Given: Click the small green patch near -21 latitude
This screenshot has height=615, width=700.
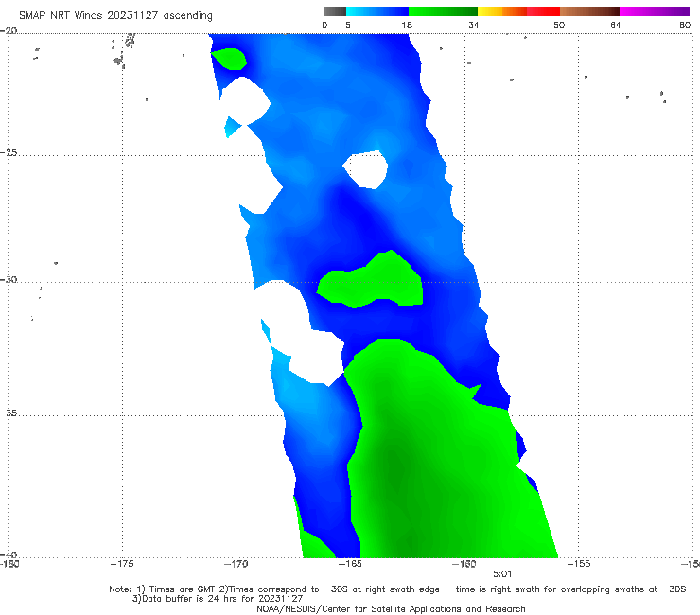Looking at the screenshot, I should click(229, 59).
